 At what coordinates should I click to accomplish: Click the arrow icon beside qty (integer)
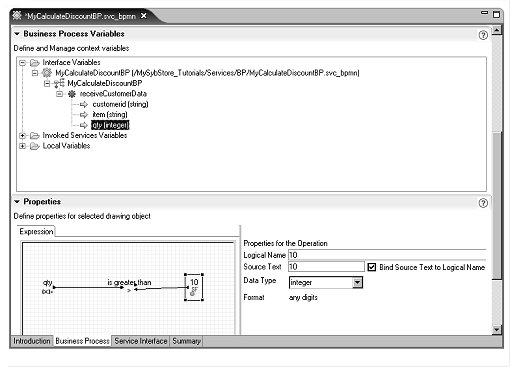(84, 125)
